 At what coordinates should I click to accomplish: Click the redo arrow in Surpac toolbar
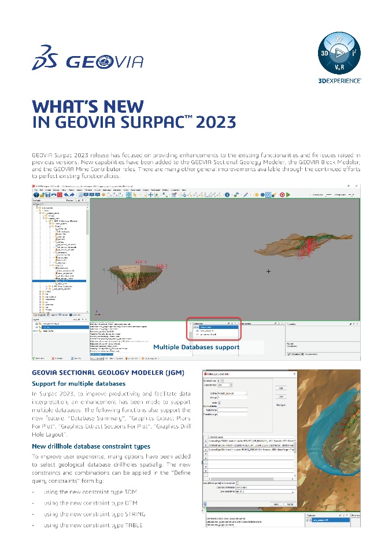[x=72, y=195]
